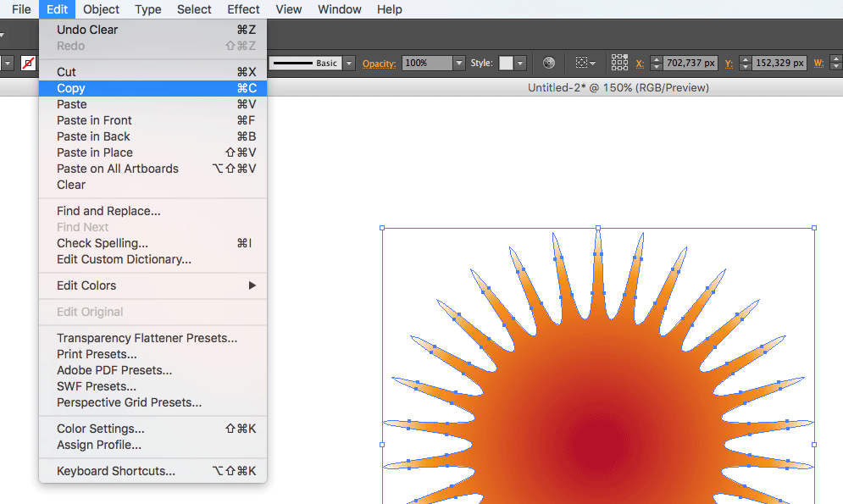Open the Effect menu
The width and height of the screenshot is (843, 504).
pos(243,9)
